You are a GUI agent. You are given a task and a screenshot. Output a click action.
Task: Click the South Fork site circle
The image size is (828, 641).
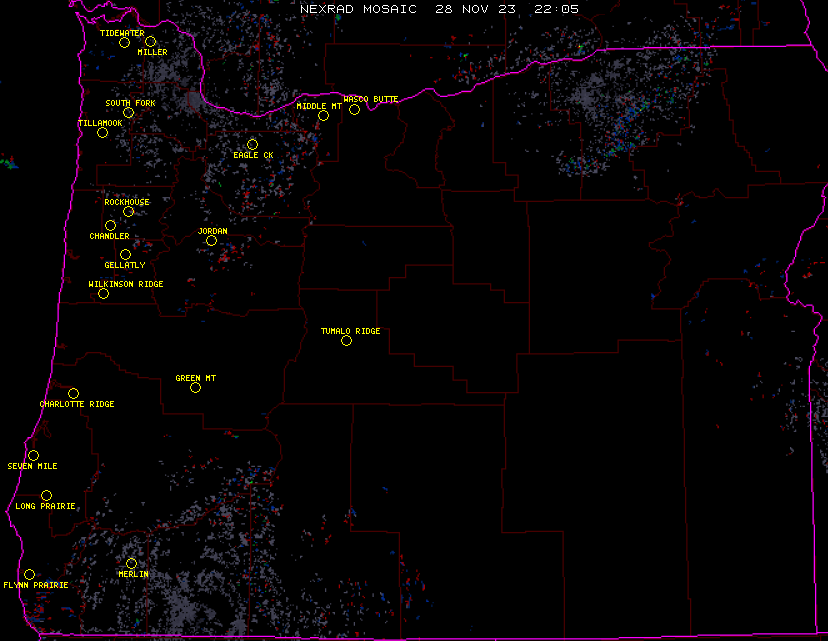click(x=129, y=112)
